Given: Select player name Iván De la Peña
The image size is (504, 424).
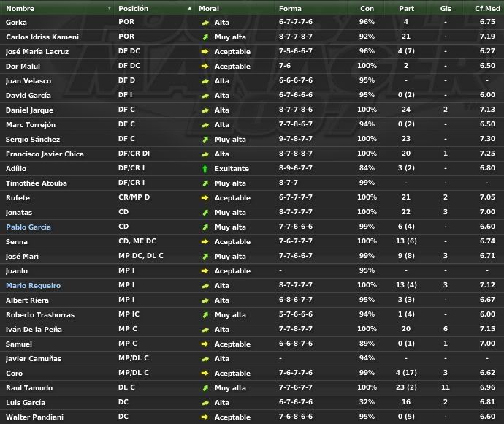Looking at the screenshot, I should pos(34,330).
